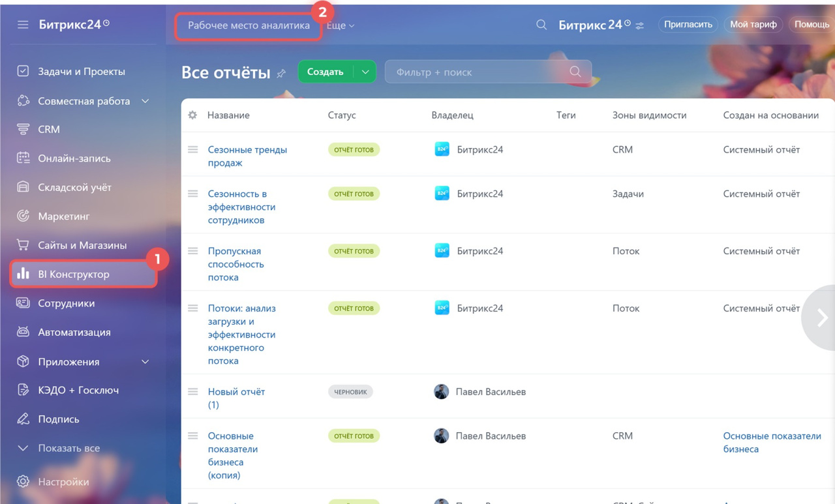
Task: Open the dropdown arrow beside Создать
Action: pyautogui.click(x=365, y=72)
